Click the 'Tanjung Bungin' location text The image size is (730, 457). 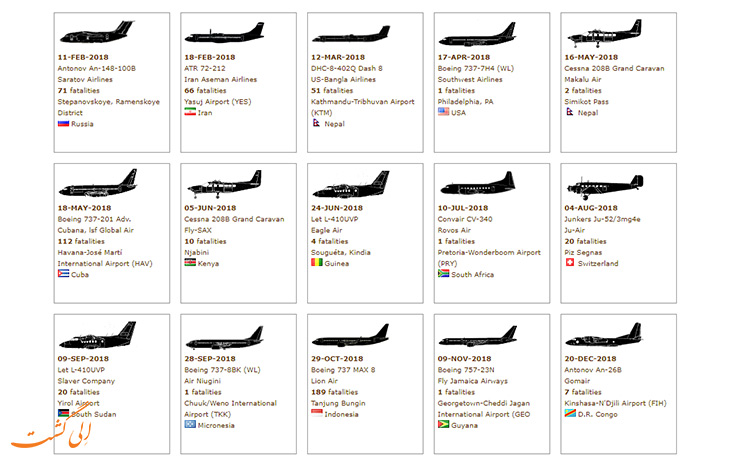pyautogui.click(x=338, y=403)
